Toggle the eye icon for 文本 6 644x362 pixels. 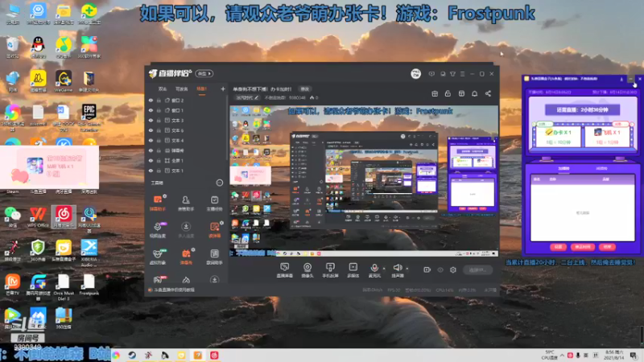click(x=151, y=130)
